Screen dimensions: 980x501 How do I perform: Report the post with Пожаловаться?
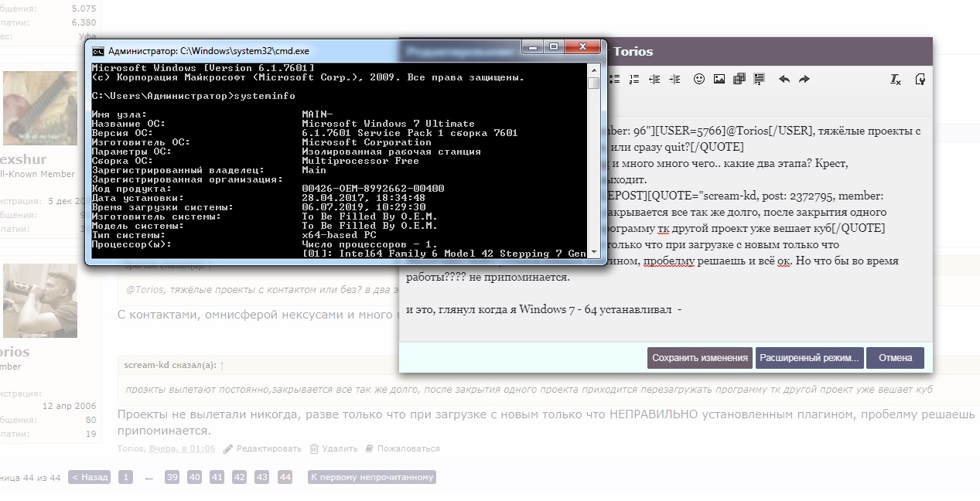click(x=402, y=448)
